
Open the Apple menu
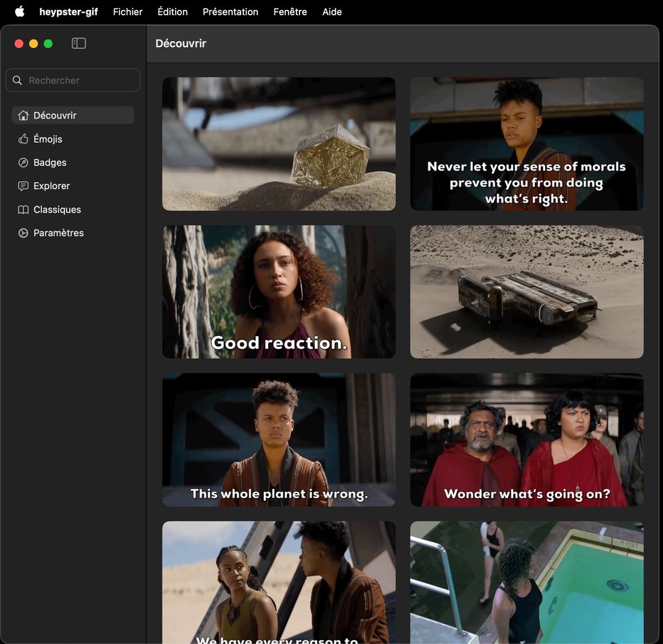pyautogui.click(x=19, y=11)
